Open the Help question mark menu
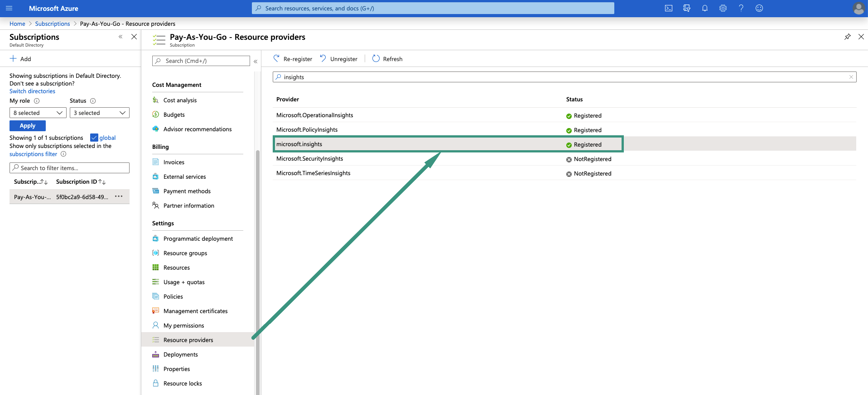 coord(741,8)
